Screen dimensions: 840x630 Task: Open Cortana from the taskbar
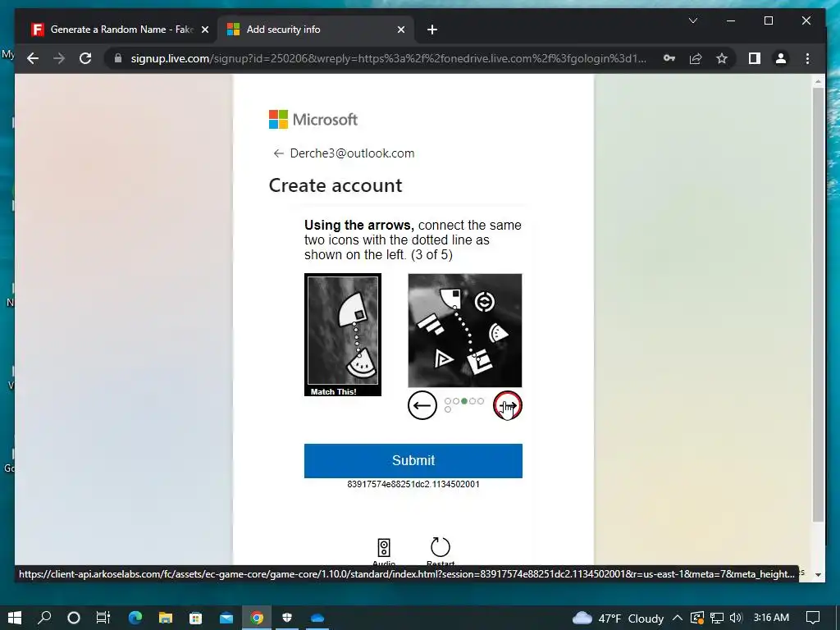74,618
